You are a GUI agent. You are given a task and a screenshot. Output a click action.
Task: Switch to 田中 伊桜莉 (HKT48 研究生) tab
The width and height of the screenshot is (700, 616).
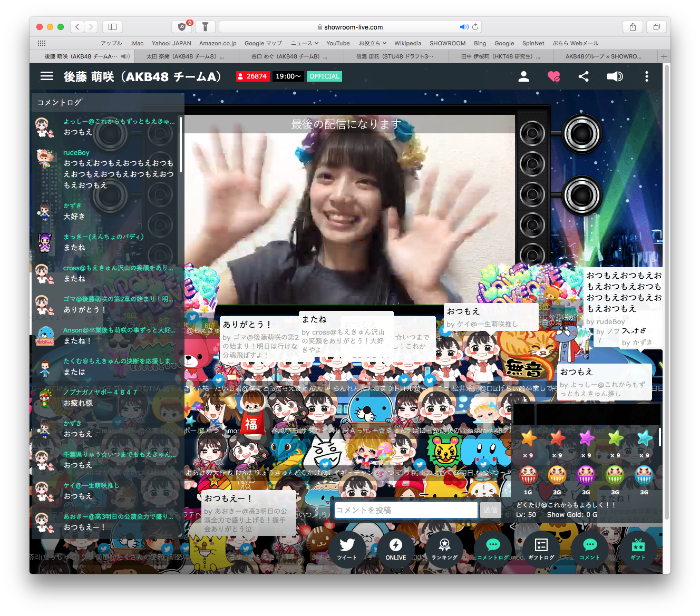(x=500, y=56)
